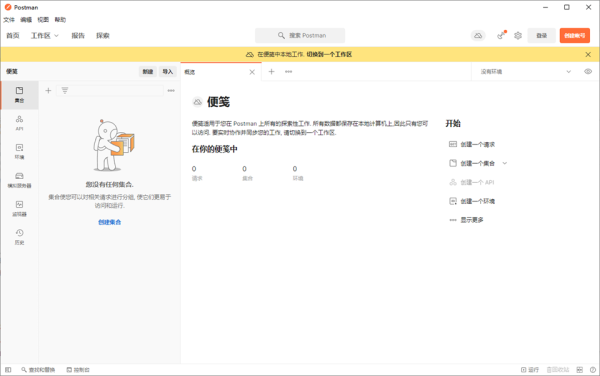Screen dimensions: 600x376
Task: Click the search magnifier icon in Postman search
Action: (x=281, y=36)
